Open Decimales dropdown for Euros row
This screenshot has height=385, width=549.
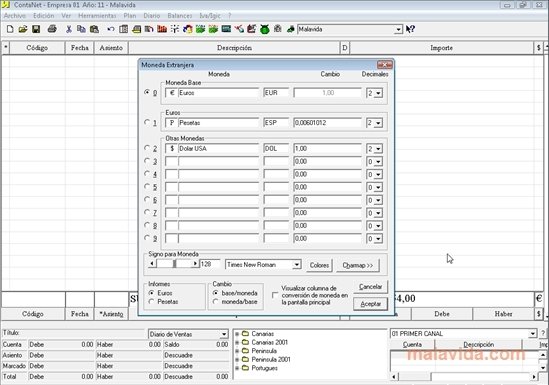pyautogui.click(x=378, y=93)
